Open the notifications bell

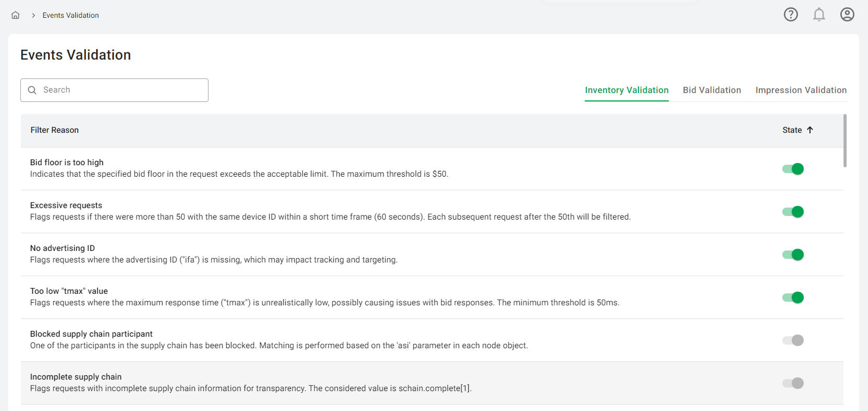pos(819,15)
